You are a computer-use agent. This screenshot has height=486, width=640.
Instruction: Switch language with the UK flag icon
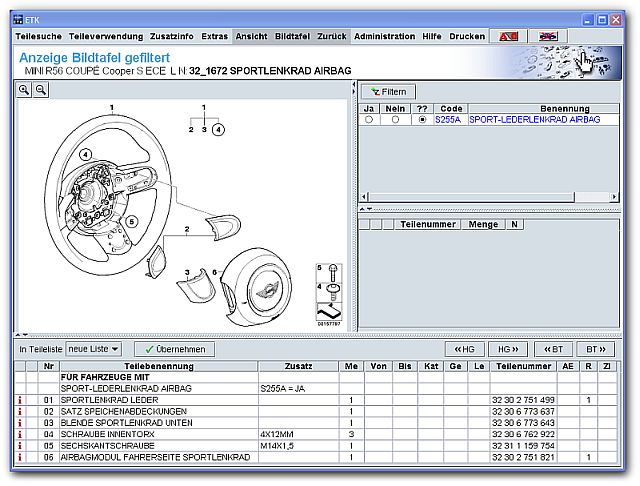coord(548,36)
